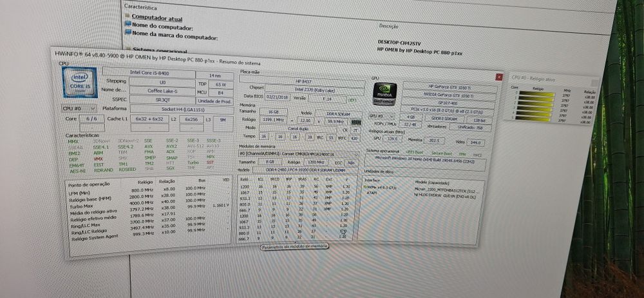Select the NVMe x4 8.0 GT/s drive row

pyautogui.click(x=421, y=188)
